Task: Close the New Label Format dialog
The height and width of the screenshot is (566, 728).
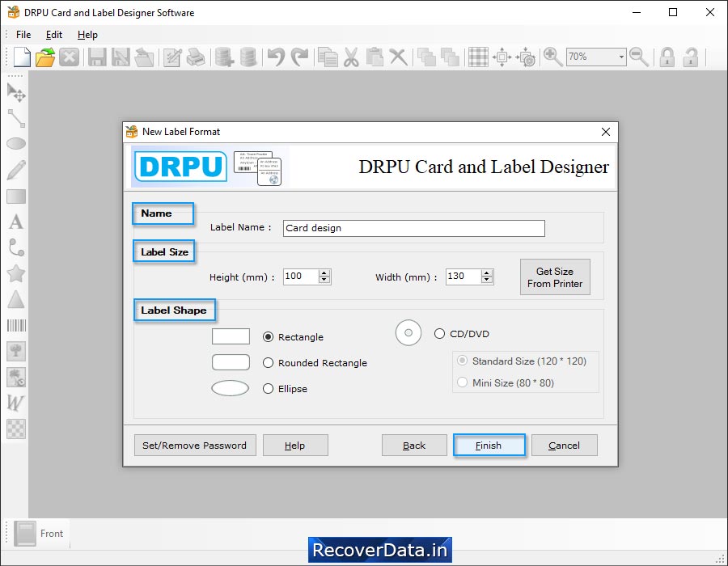Action: [605, 132]
